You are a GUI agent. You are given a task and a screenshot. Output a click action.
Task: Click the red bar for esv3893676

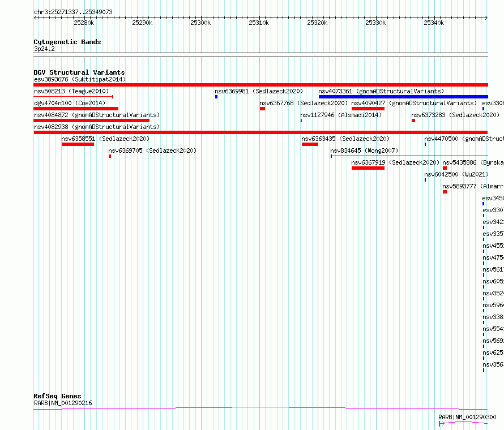click(x=260, y=85)
